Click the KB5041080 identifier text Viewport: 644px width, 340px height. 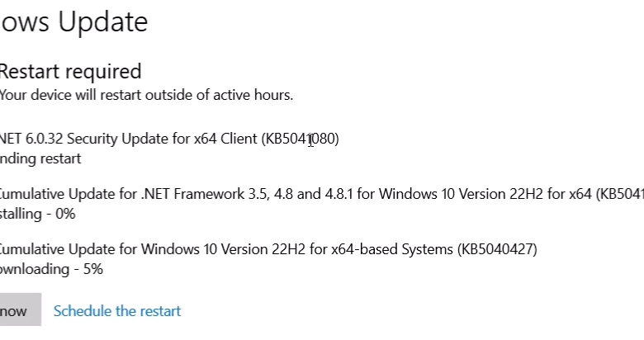(301, 139)
